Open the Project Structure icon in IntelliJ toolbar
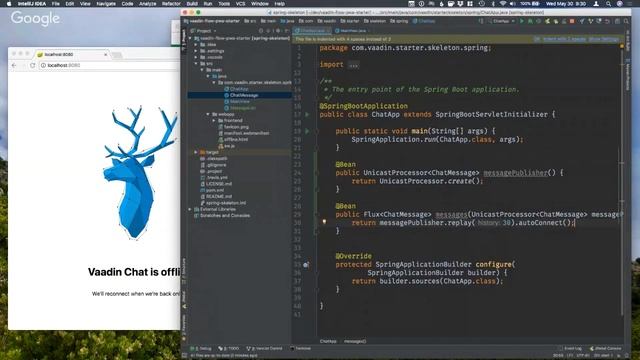The width and height of the screenshot is (640, 360). pyautogui.click(x=617, y=21)
